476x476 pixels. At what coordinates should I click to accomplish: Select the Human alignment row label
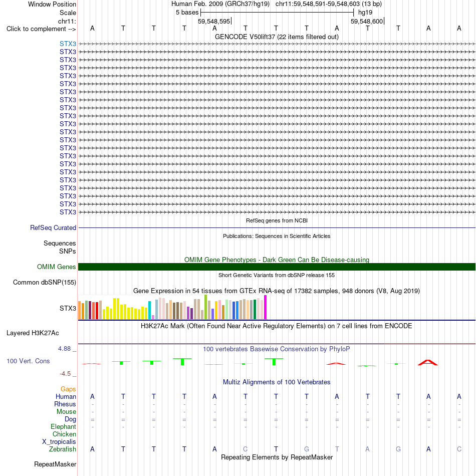pyautogui.click(x=66, y=396)
